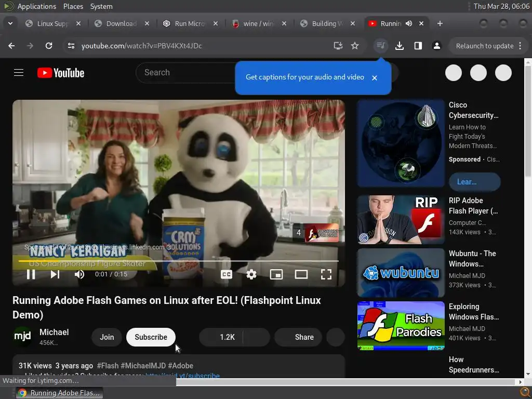Click the address bar URL
532x399 pixels.
tap(141, 46)
